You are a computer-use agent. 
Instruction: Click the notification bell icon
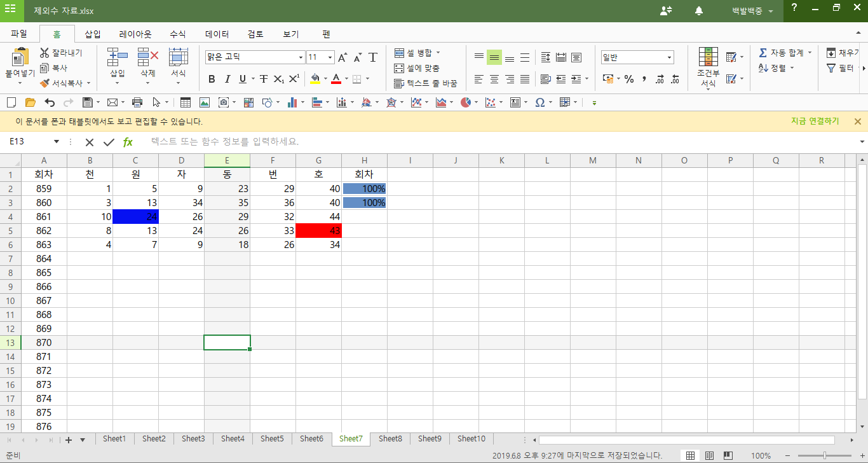coord(699,11)
